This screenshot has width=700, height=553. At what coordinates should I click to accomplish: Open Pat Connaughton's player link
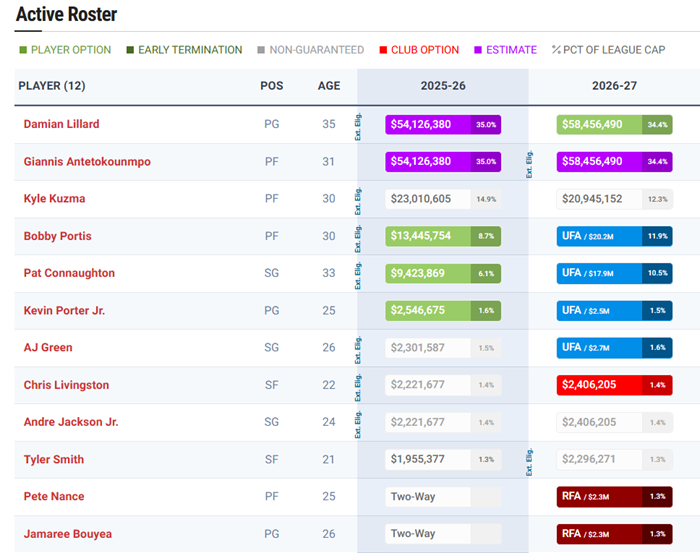pyautogui.click(x=69, y=273)
